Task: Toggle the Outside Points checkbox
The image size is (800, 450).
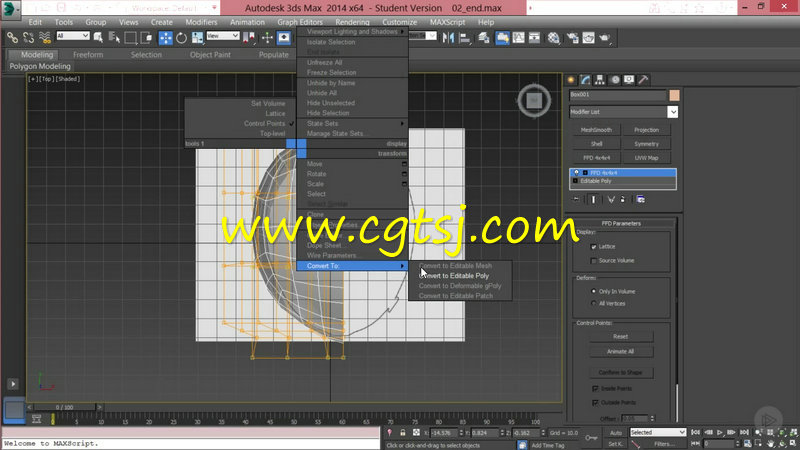Action: (595, 403)
